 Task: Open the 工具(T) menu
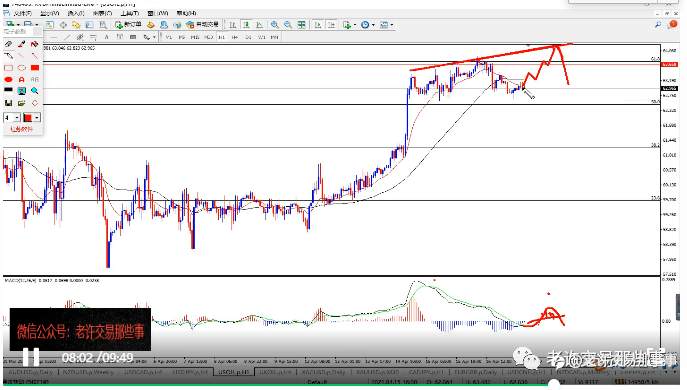(x=130, y=14)
